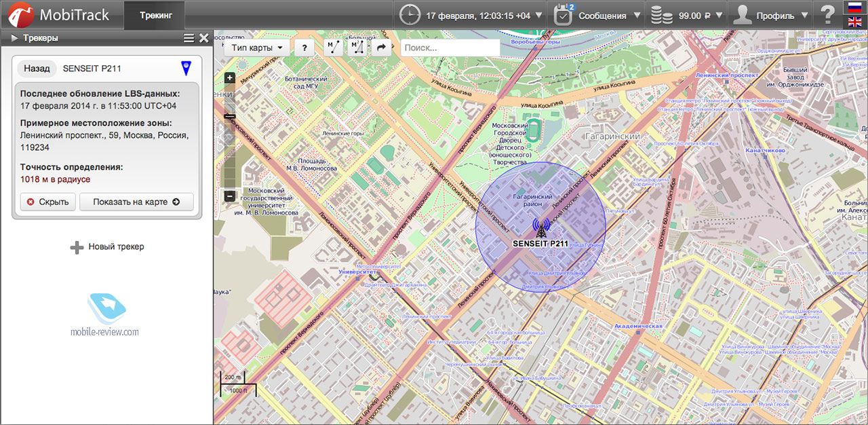Click the share arrow tool

pyautogui.click(x=381, y=48)
